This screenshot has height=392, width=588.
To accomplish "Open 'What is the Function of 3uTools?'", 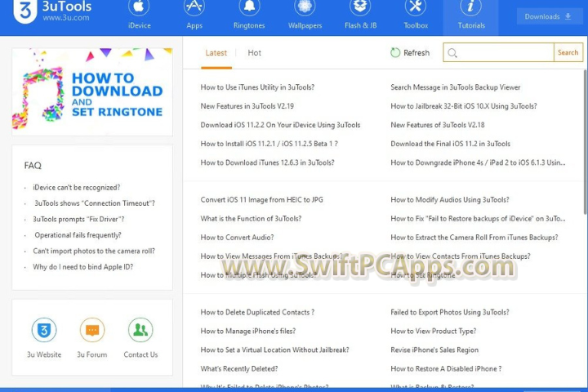I will [x=251, y=218].
